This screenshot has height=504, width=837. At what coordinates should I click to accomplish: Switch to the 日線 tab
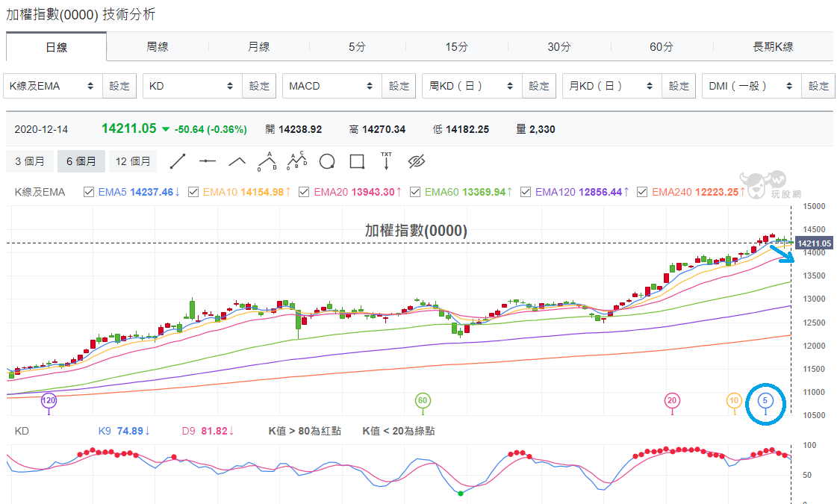point(56,48)
